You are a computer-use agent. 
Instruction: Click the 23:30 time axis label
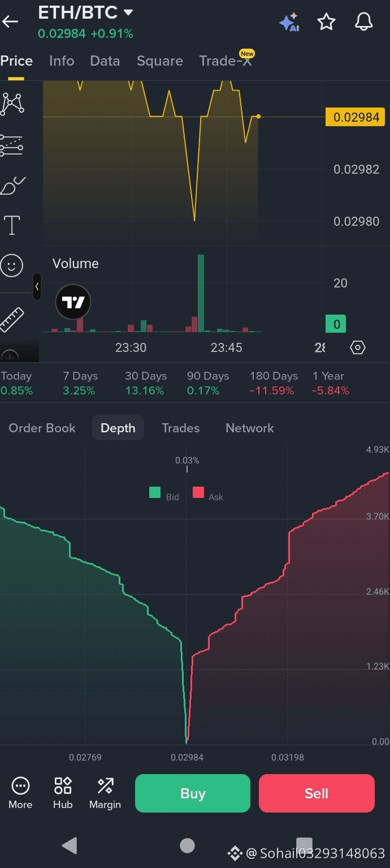131,347
